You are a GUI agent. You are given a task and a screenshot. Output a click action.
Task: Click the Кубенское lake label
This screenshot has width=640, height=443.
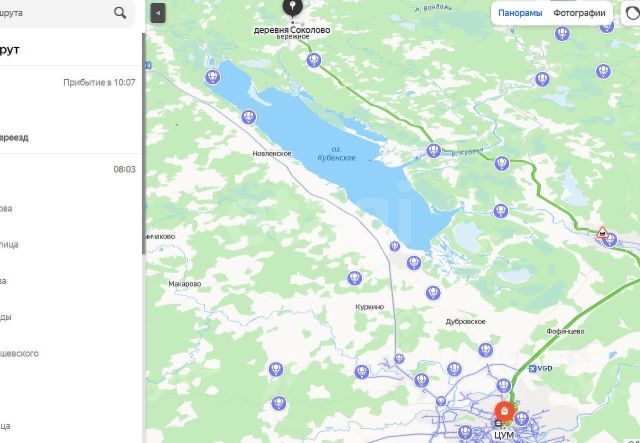coord(337,154)
